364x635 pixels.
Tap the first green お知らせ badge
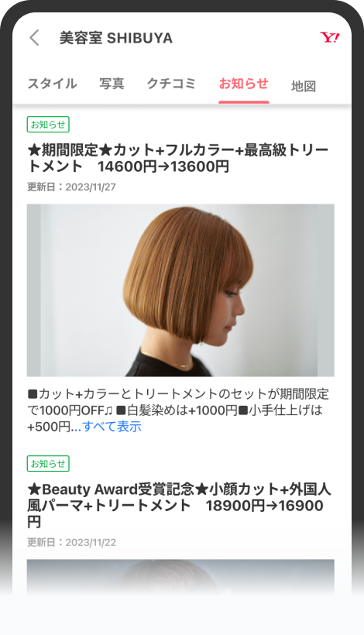click(x=48, y=125)
